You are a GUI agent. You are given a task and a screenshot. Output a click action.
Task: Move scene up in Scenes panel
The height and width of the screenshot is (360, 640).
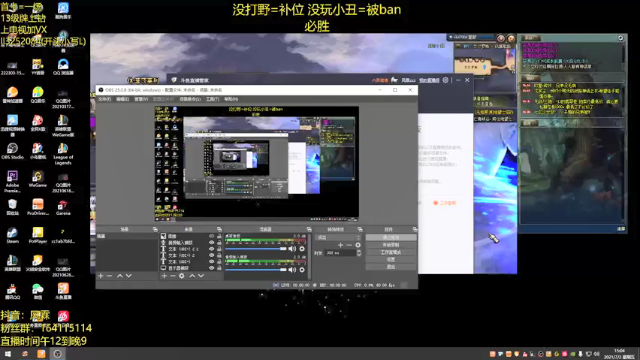pyautogui.click(x=120, y=276)
